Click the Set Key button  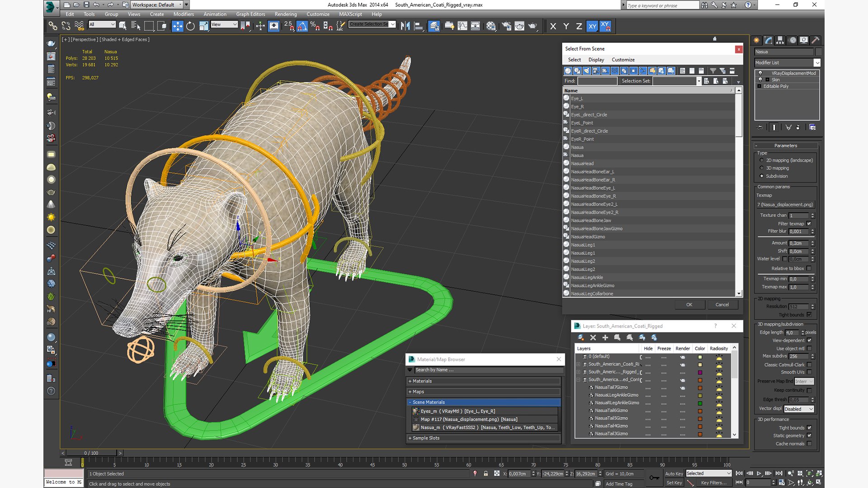point(674,483)
